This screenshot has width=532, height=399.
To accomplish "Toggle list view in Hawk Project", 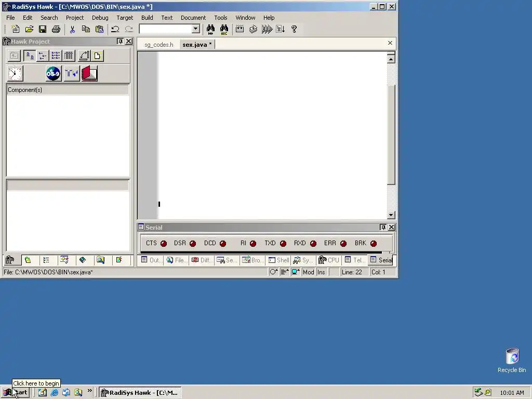I will 56,56.
